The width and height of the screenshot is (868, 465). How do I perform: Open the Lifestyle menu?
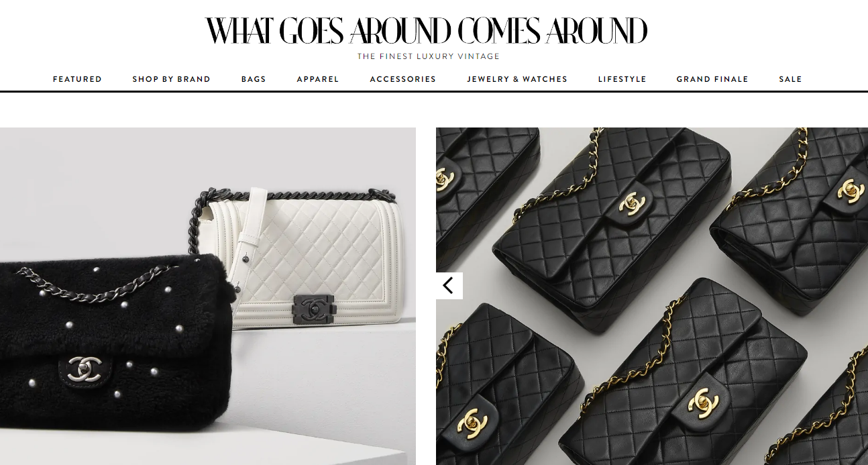point(622,79)
